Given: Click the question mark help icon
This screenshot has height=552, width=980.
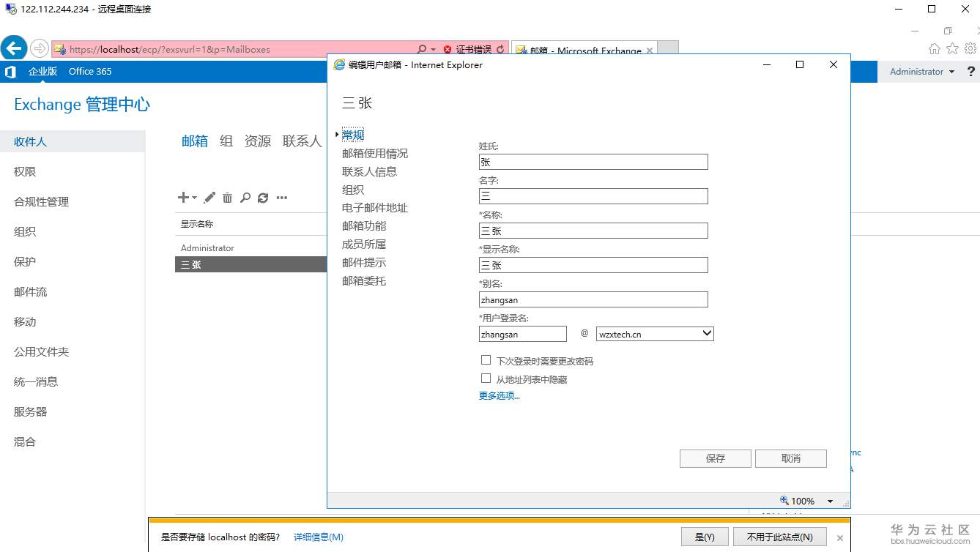Looking at the screenshot, I should pyautogui.click(x=971, y=71).
